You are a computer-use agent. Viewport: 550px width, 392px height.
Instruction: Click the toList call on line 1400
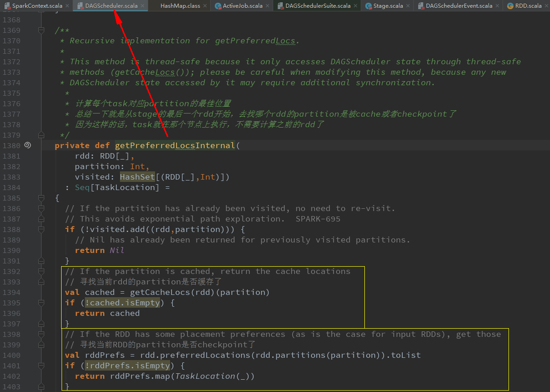[x=406, y=355]
